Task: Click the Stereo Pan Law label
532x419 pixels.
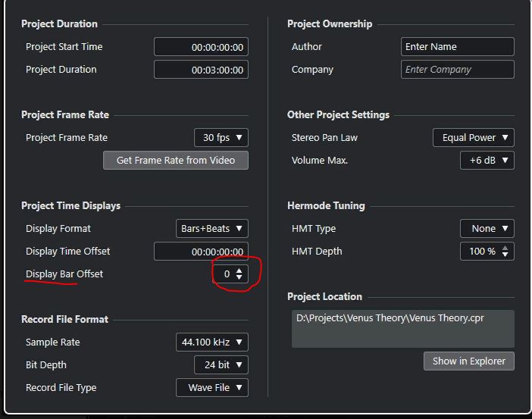Action: coord(324,137)
